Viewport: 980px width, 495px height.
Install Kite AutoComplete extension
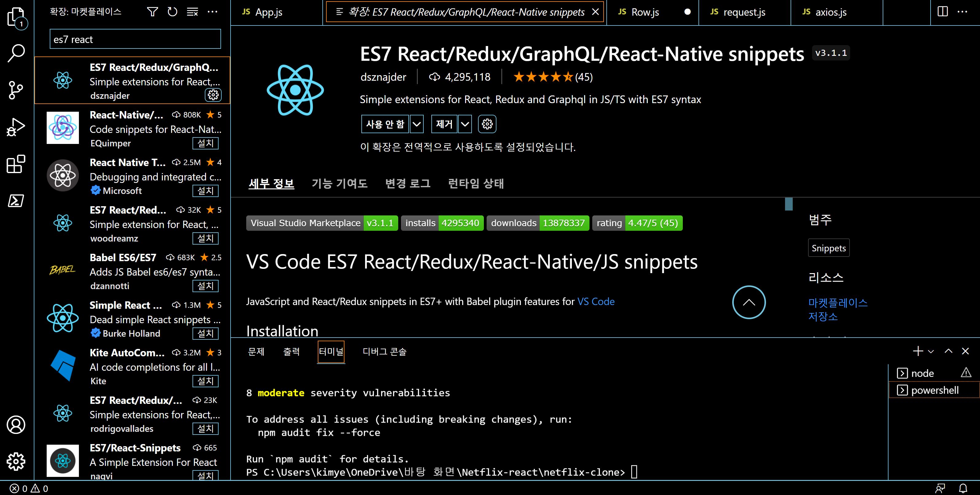[205, 381]
